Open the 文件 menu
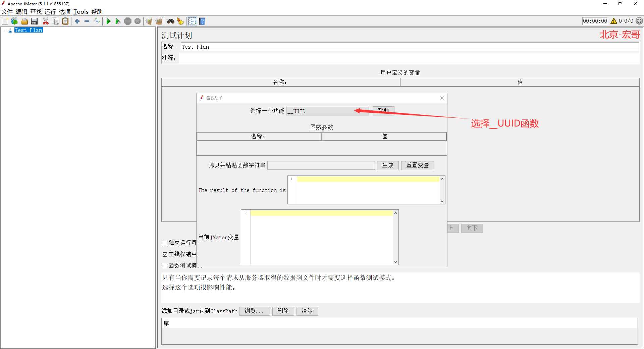 [x=7, y=12]
